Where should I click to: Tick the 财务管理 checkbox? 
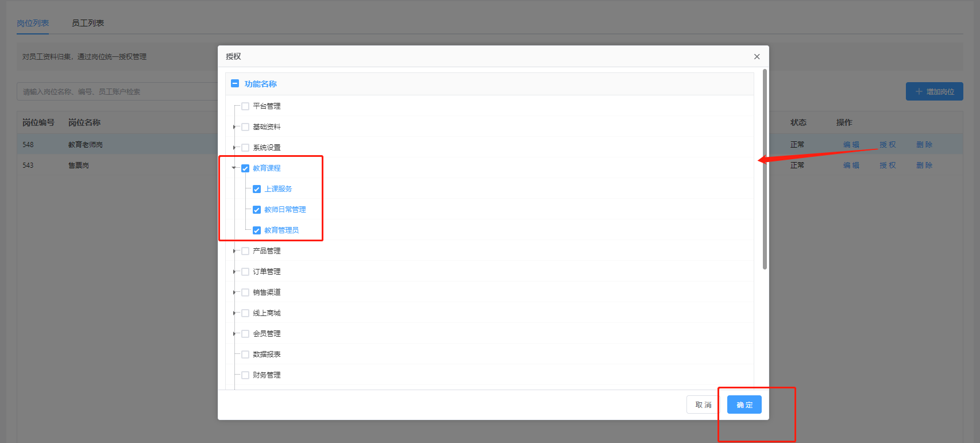[245, 375]
